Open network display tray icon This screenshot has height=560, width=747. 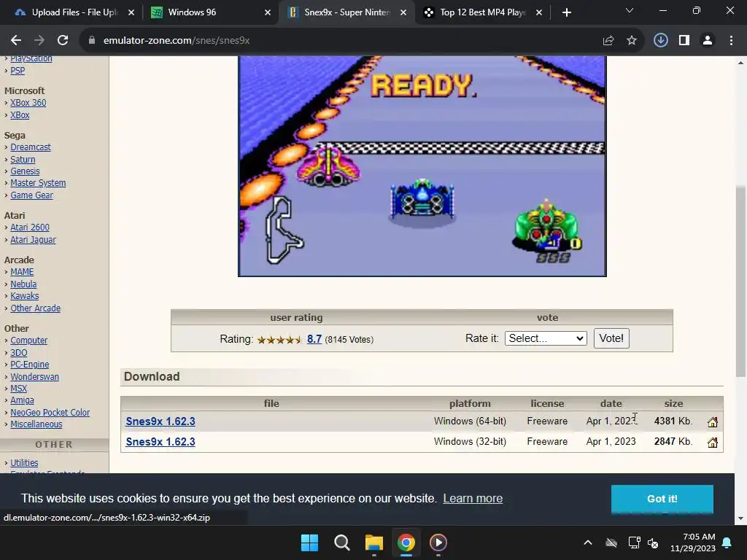point(634,542)
